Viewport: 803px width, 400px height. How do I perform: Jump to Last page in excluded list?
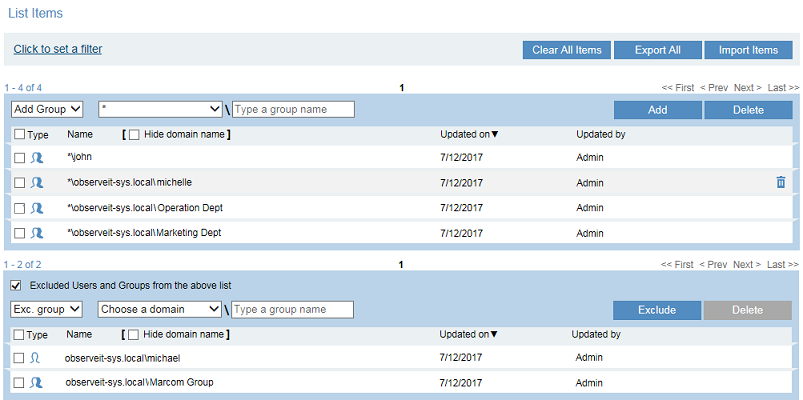click(x=783, y=265)
